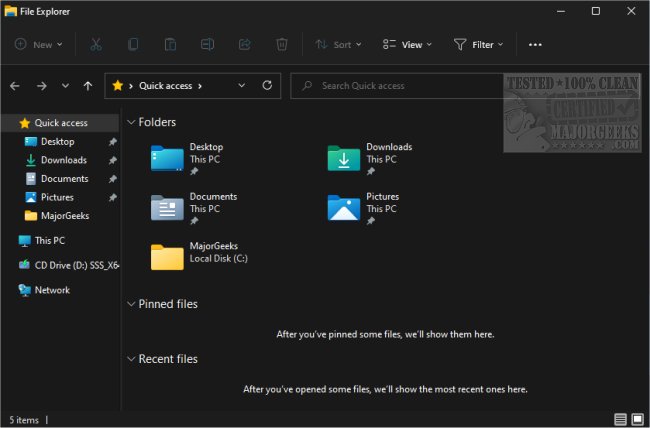This screenshot has height=428, width=650.
Task: Open the Documents folder tile icon
Action: pyautogui.click(x=167, y=207)
